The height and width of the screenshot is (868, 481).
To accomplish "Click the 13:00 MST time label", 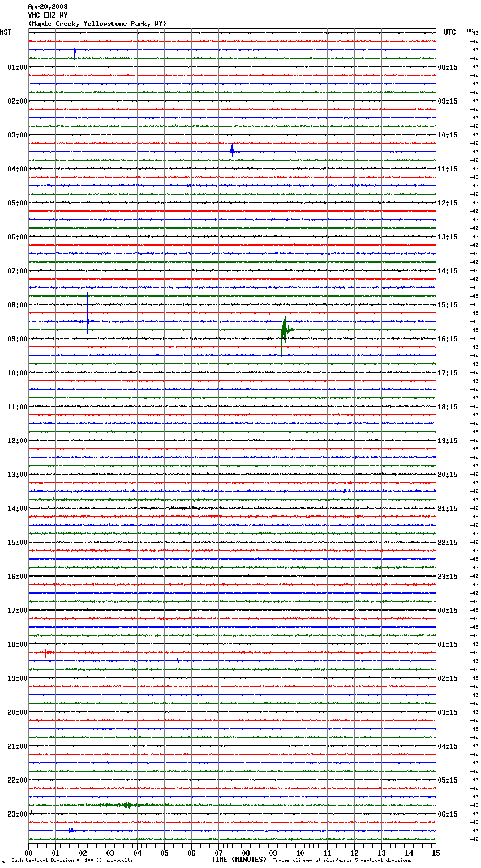I will coord(18,475).
